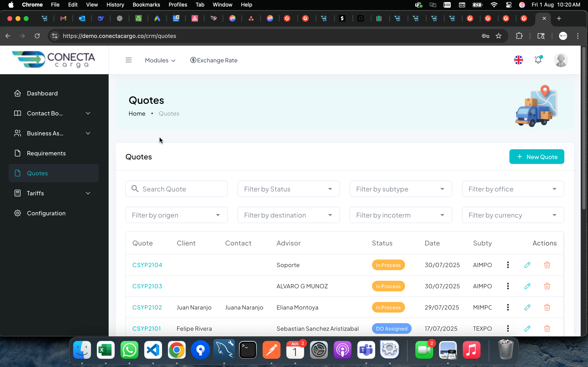Open Chrome Bookmarks menu
588x367 pixels.
pos(146,5)
